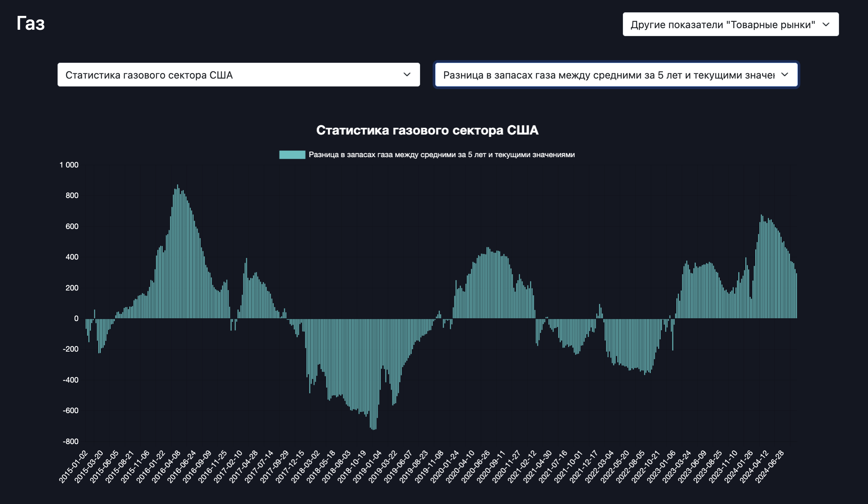The height and width of the screenshot is (504, 868).
Task: Click the x-axis date 2024-06-28
Action: point(770,467)
